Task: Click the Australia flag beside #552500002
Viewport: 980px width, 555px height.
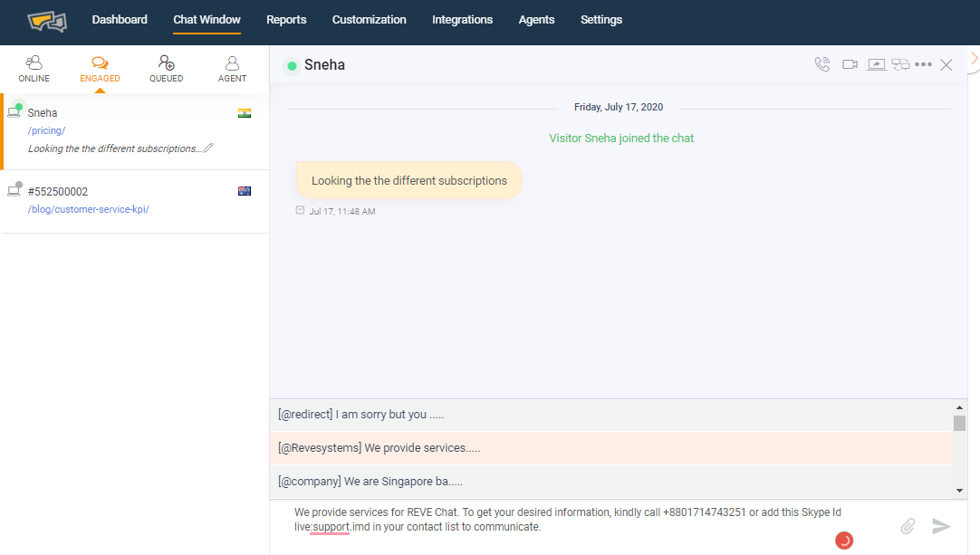Action: click(x=245, y=191)
